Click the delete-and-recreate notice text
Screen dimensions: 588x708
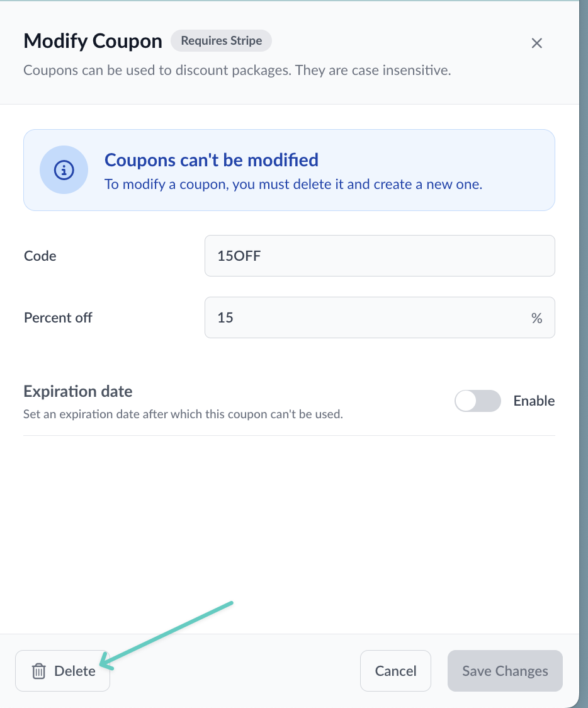click(293, 185)
